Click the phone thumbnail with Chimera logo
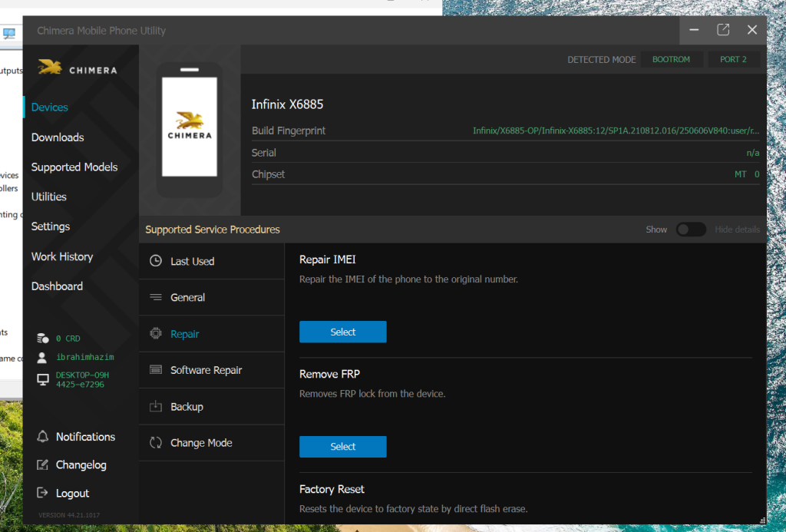This screenshot has width=786, height=532. 190,130
